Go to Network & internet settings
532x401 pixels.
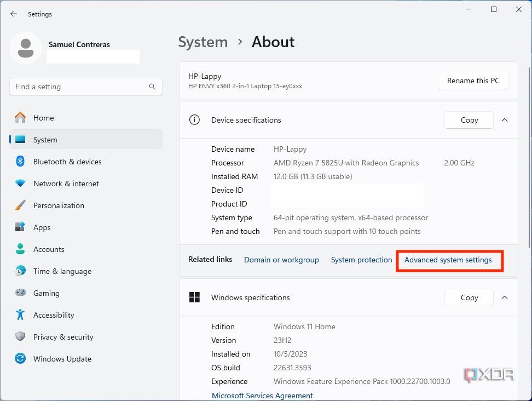tap(86, 184)
